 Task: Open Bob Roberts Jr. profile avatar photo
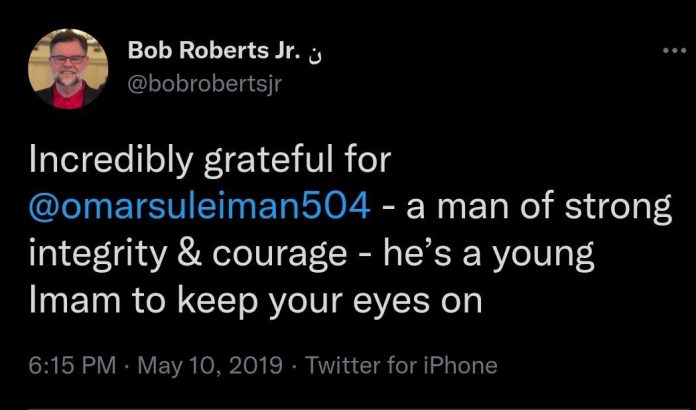[68, 68]
